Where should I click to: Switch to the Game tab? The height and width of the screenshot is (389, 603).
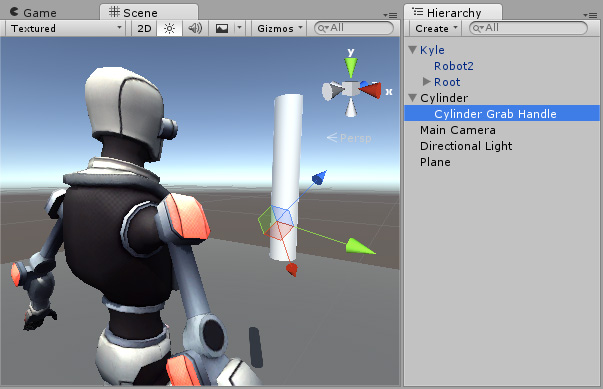point(33,13)
